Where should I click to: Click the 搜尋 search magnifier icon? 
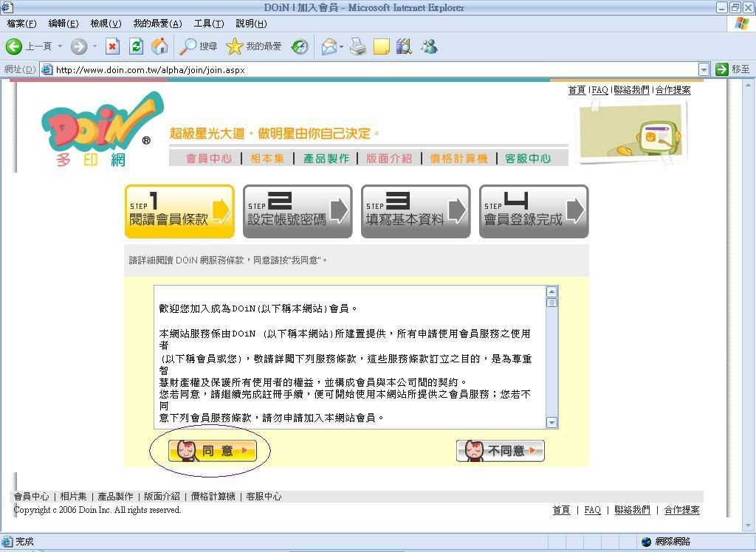189,46
